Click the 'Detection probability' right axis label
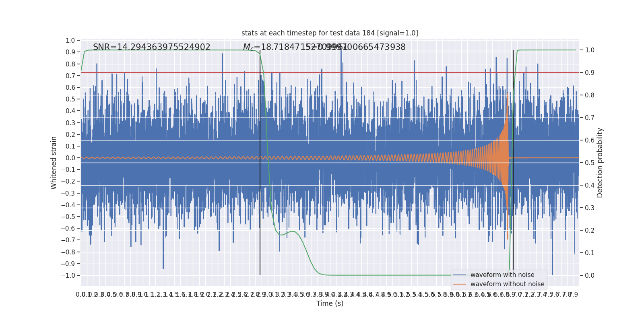The height and width of the screenshot is (322, 644). (x=600, y=163)
